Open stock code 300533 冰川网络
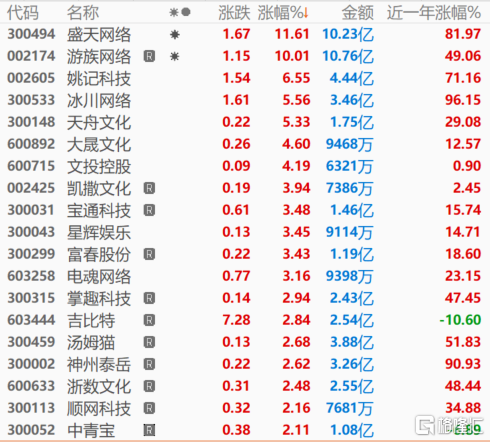The height and width of the screenshot is (442, 490). pos(31,100)
